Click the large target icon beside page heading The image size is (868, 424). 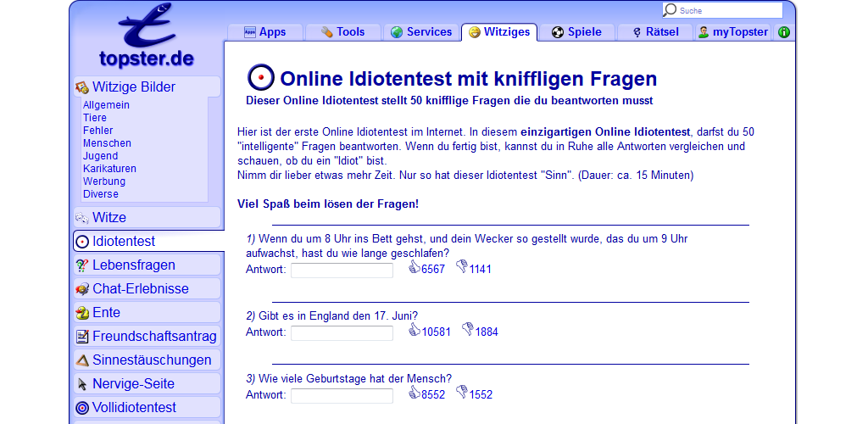tap(261, 77)
